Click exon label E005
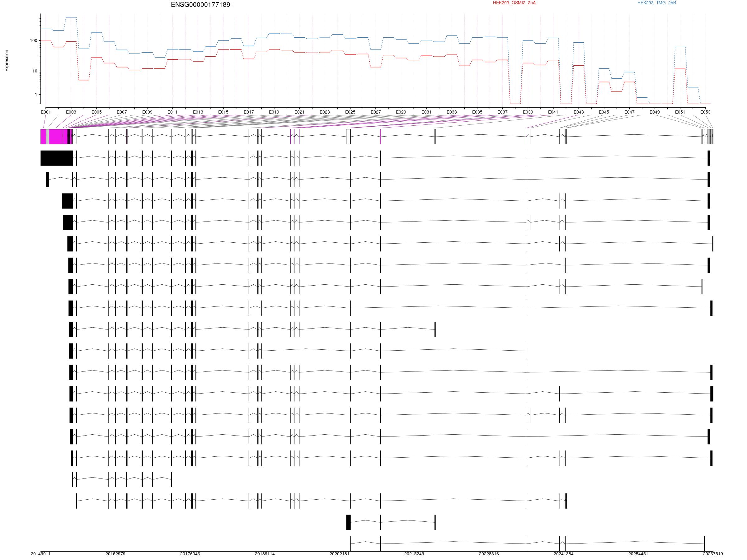The image size is (747, 560). coord(96,112)
